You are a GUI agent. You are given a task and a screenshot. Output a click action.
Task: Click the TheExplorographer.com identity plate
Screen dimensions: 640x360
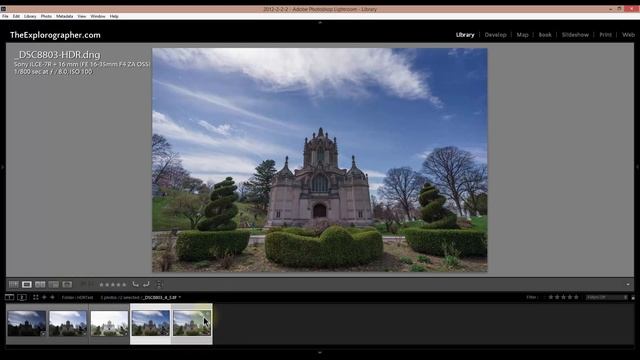[55, 35]
